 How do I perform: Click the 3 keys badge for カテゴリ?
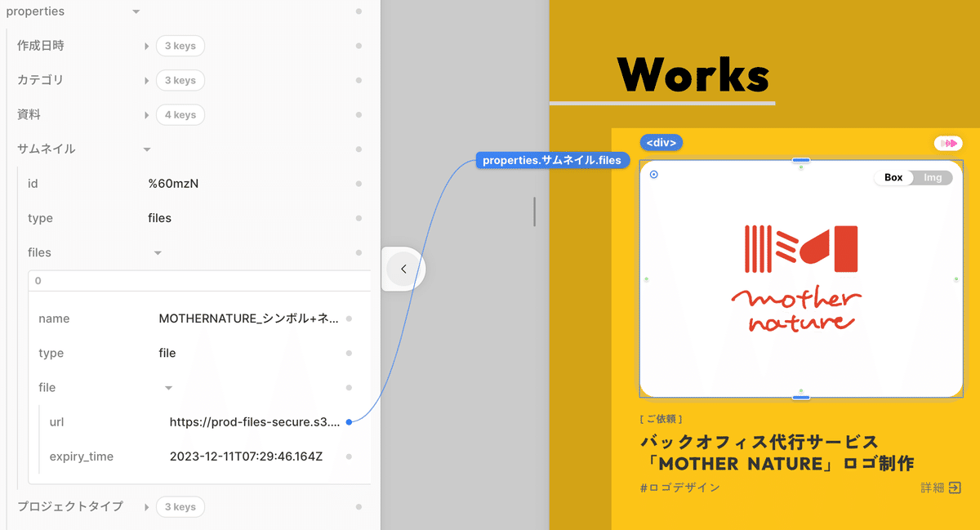click(x=180, y=80)
